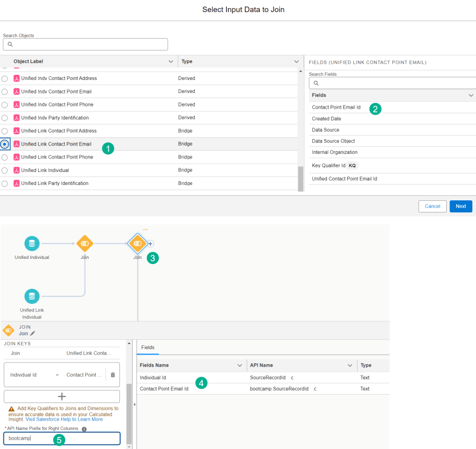Open Type column dropdown in objects table
Screen dimensions: 476x449
pos(297,61)
